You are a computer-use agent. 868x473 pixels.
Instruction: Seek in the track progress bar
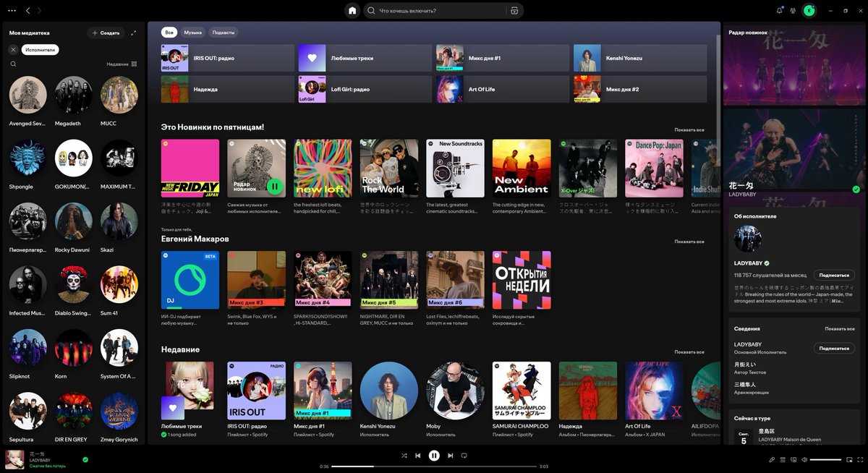tap(433, 466)
